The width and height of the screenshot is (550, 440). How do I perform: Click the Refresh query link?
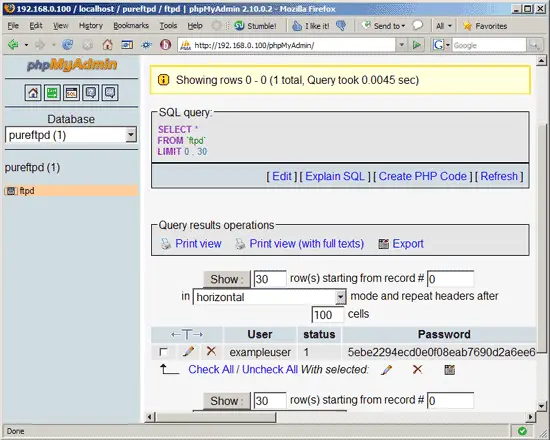pyautogui.click(x=499, y=176)
